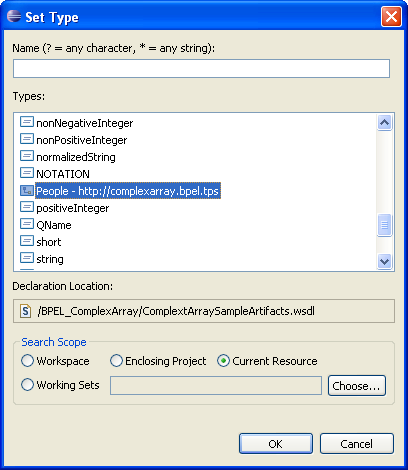Viewport: 408px width, 470px height.
Task: Confirm the selection with OK
Action: (276, 444)
